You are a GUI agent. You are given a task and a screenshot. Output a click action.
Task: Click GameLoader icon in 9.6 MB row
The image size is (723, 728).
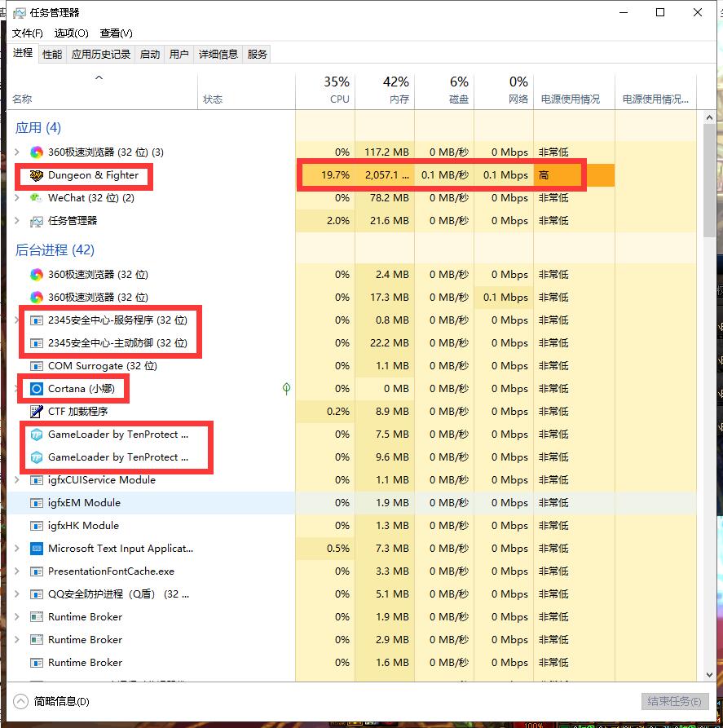(36, 457)
